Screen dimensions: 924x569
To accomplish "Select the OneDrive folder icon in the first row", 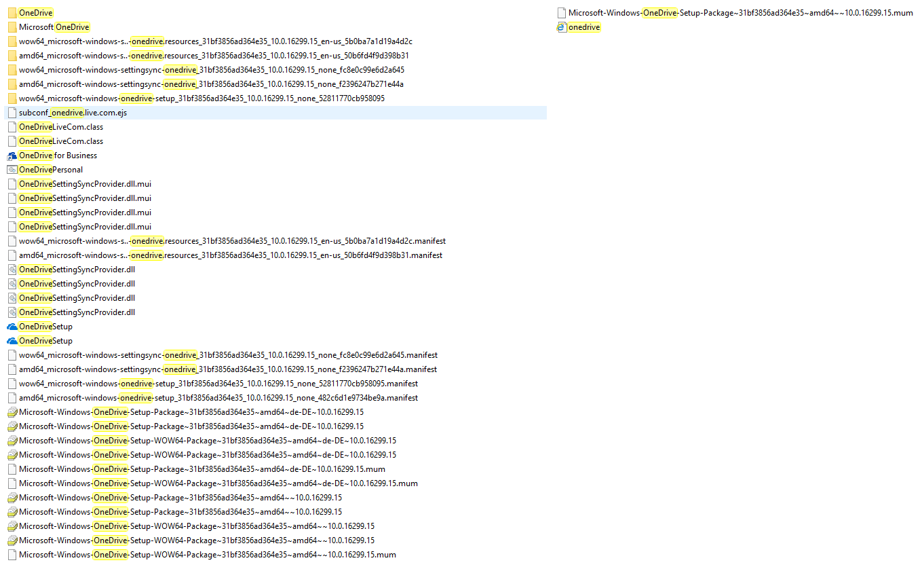I will point(12,13).
